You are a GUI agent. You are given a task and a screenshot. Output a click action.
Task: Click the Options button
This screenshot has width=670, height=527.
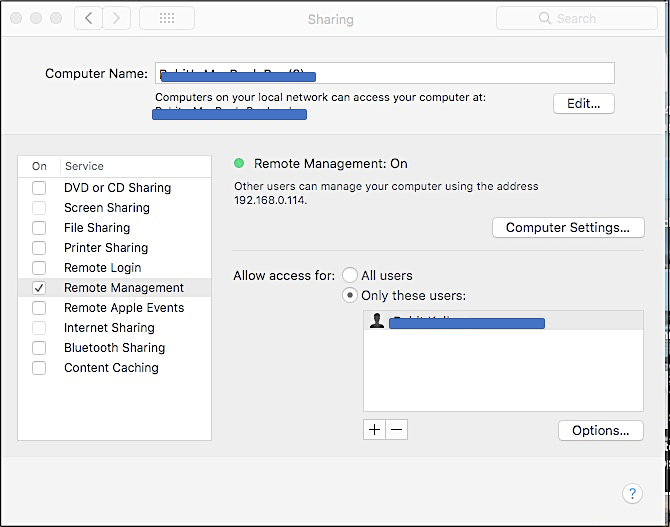600,430
